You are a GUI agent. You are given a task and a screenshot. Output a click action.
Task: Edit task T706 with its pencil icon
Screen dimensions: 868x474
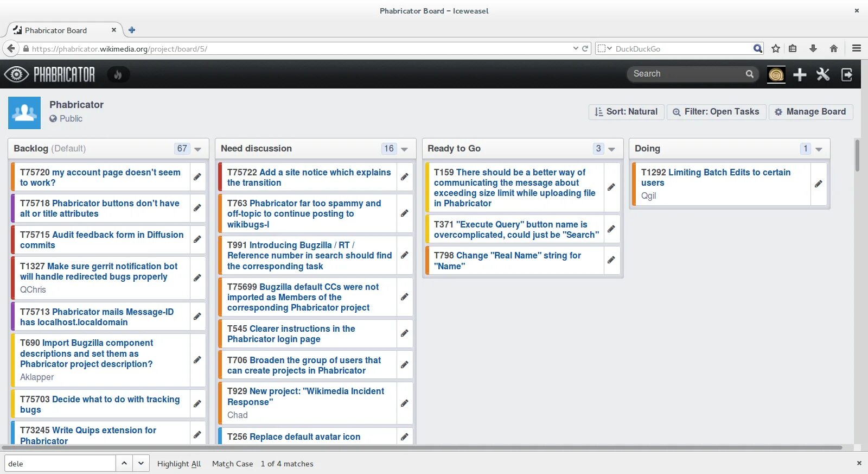(405, 365)
